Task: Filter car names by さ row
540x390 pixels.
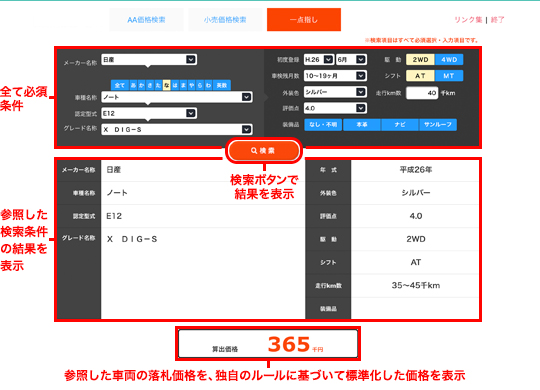Action: (150, 85)
